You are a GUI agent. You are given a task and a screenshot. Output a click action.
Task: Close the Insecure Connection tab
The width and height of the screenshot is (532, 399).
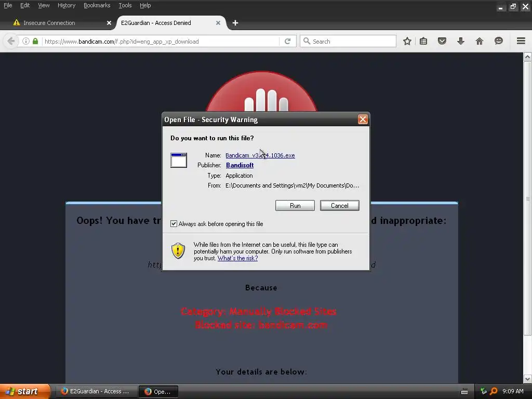[x=109, y=23]
